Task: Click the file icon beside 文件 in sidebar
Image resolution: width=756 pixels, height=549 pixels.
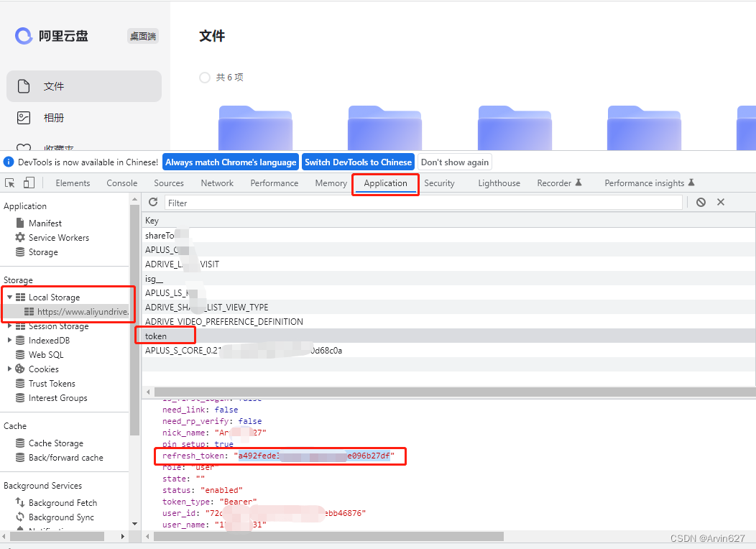Action: click(x=24, y=86)
